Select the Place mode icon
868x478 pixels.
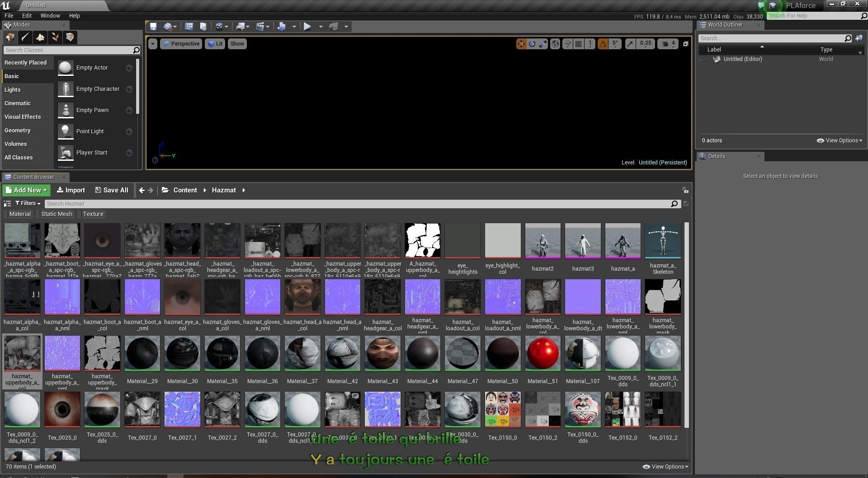click(10, 37)
